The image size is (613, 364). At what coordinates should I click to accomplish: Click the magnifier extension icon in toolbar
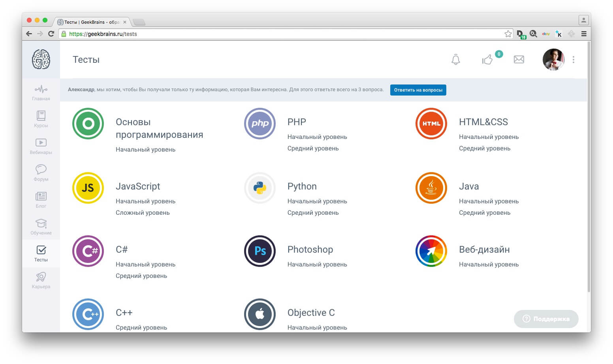[533, 34]
